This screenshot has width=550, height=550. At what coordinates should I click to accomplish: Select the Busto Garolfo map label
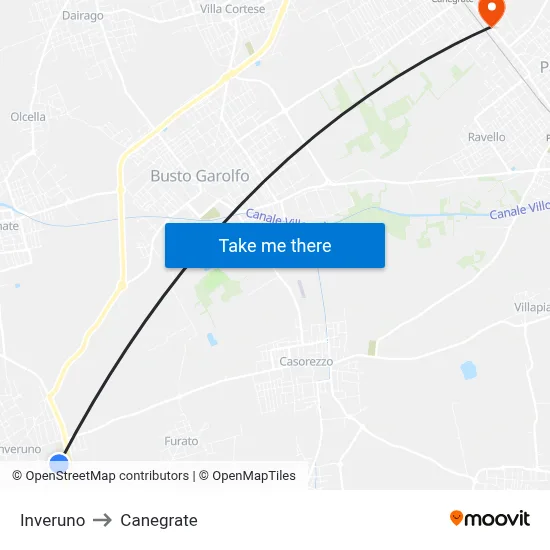200,176
